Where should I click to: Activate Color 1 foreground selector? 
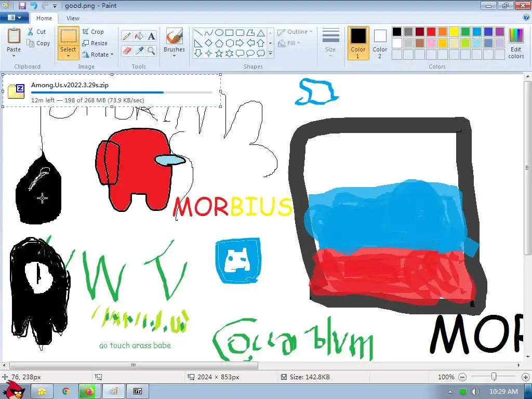click(x=358, y=43)
